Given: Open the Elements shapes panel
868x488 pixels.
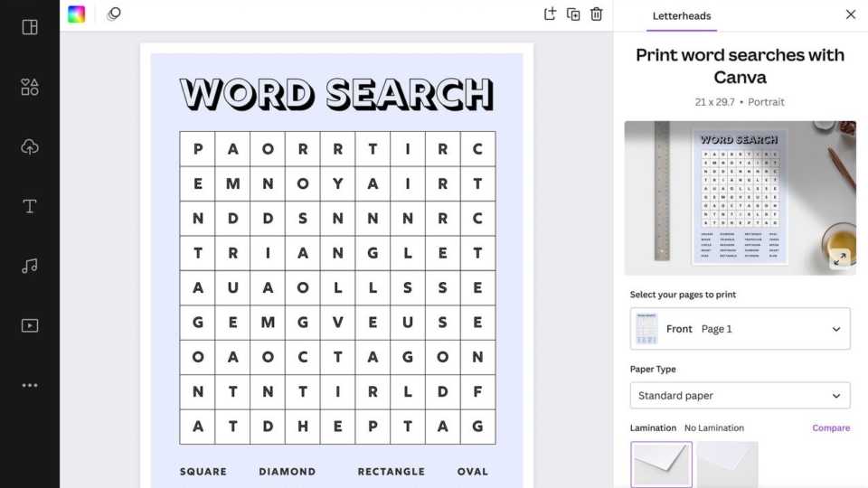Looking at the screenshot, I should (30, 87).
